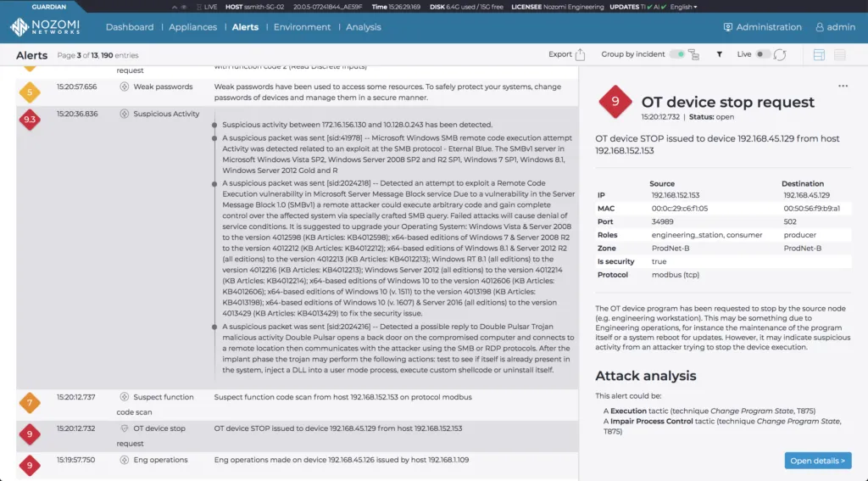This screenshot has height=481, width=868.
Task: Select the Weak passwords alert row
Action: point(298,92)
